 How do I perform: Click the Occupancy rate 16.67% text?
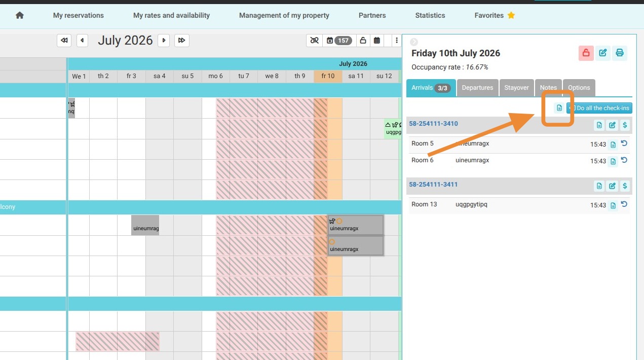(449, 67)
